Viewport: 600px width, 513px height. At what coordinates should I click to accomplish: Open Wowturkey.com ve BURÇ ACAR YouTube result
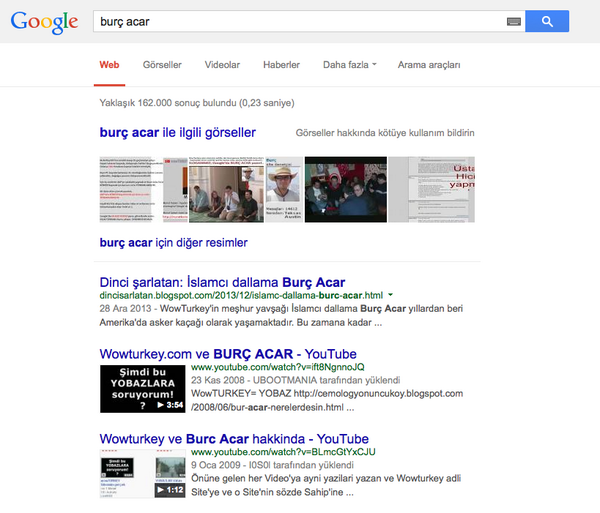228,354
